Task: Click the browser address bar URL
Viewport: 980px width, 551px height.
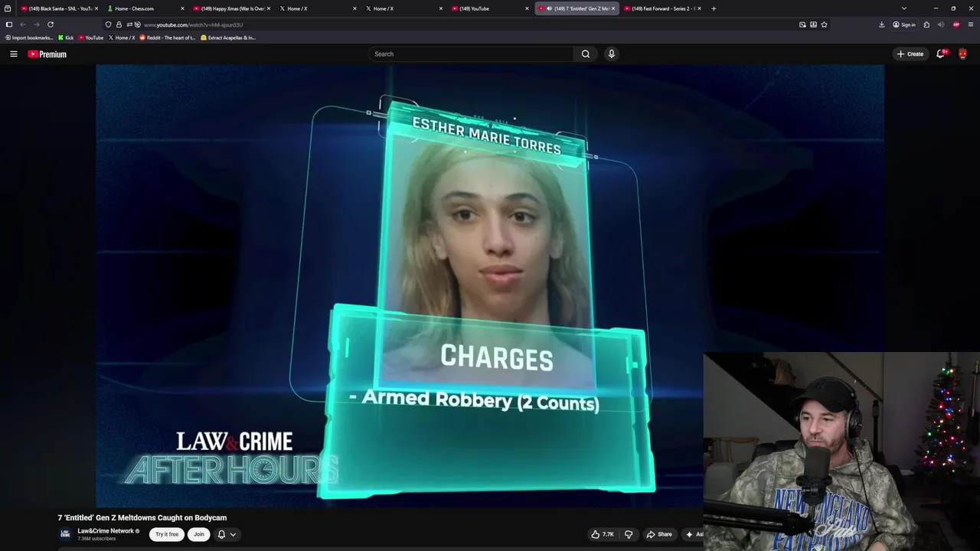Action: [194, 24]
